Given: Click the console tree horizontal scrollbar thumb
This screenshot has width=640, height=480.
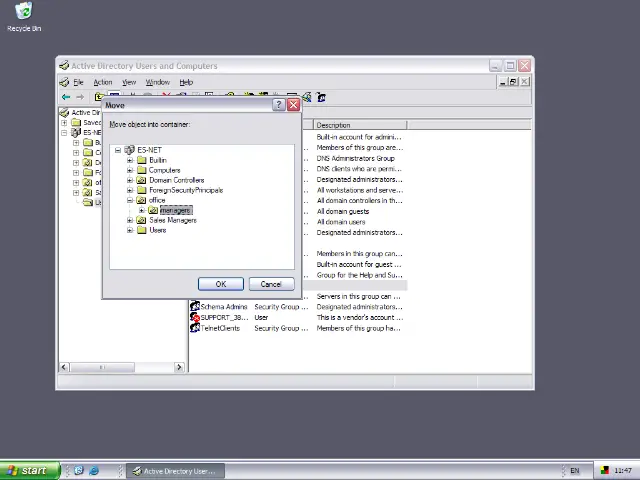Looking at the screenshot, I should 102,367.
